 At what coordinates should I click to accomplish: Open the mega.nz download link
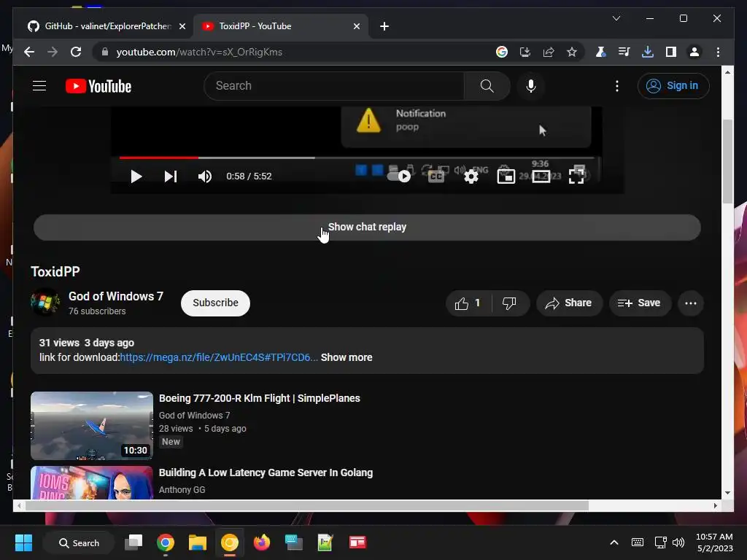(x=219, y=357)
